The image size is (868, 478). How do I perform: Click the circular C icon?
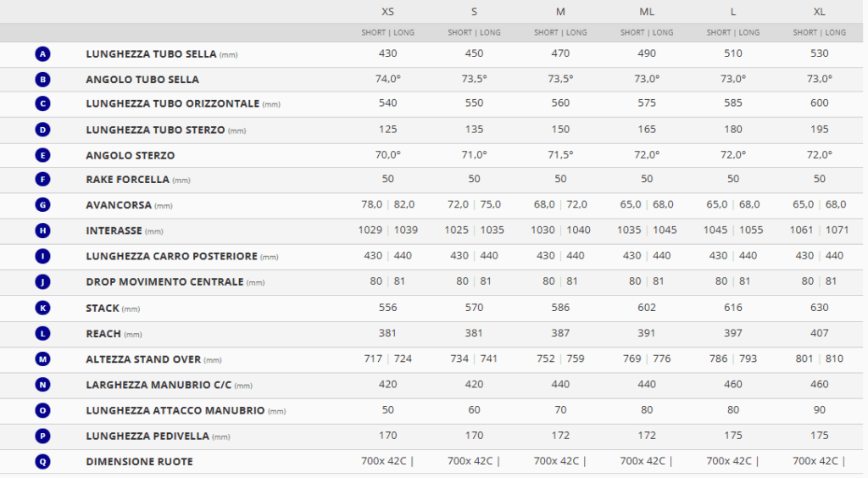pos(43,104)
